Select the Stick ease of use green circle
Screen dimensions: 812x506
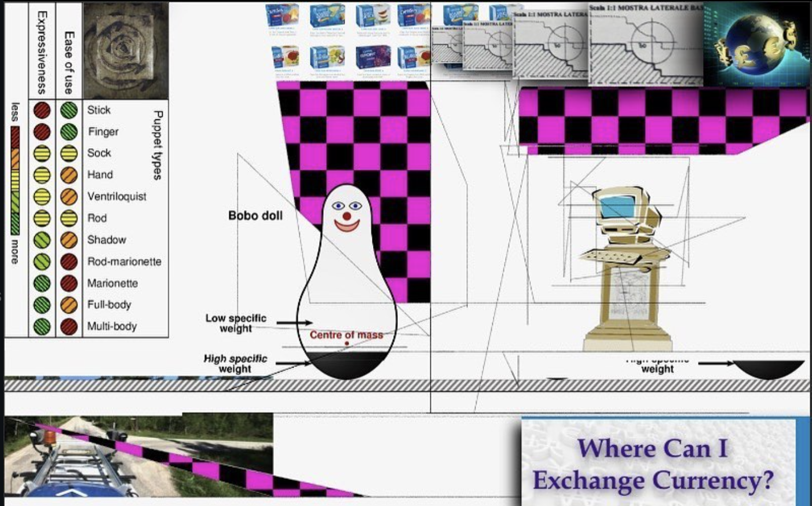tap(69, 110)
